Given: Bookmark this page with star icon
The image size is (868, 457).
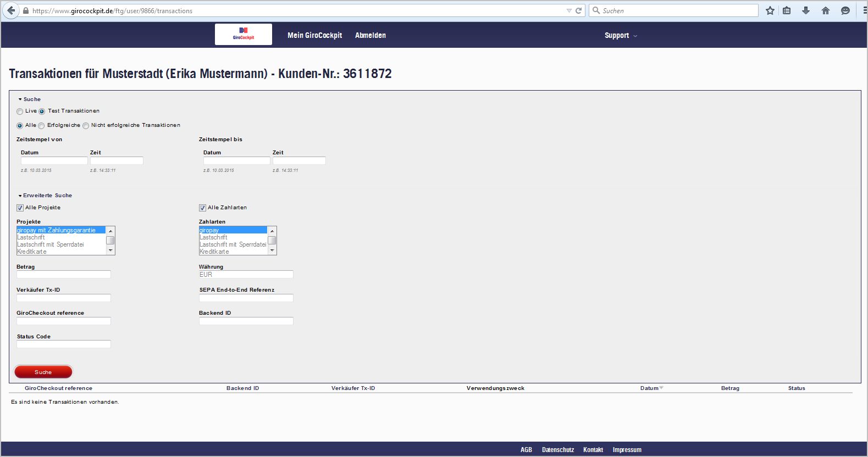Looking at the screenshot, I should coord(770,10).
